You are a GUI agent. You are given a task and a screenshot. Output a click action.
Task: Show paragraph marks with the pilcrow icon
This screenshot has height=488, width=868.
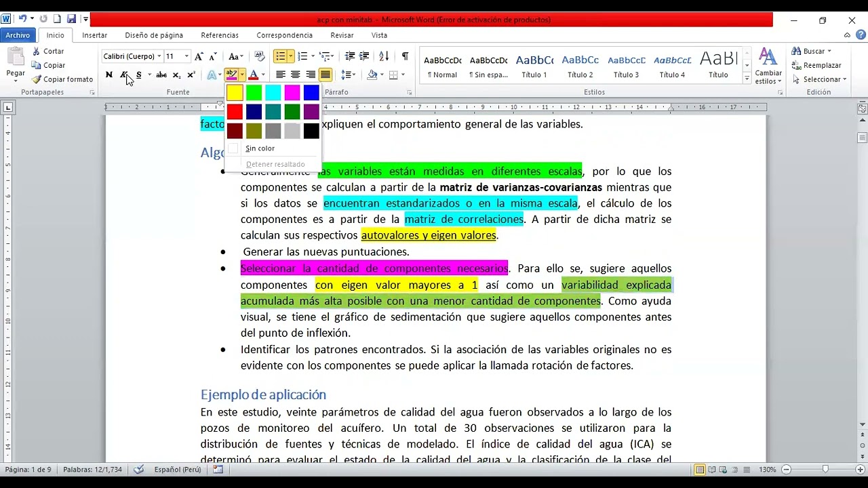tap(405, 56)
